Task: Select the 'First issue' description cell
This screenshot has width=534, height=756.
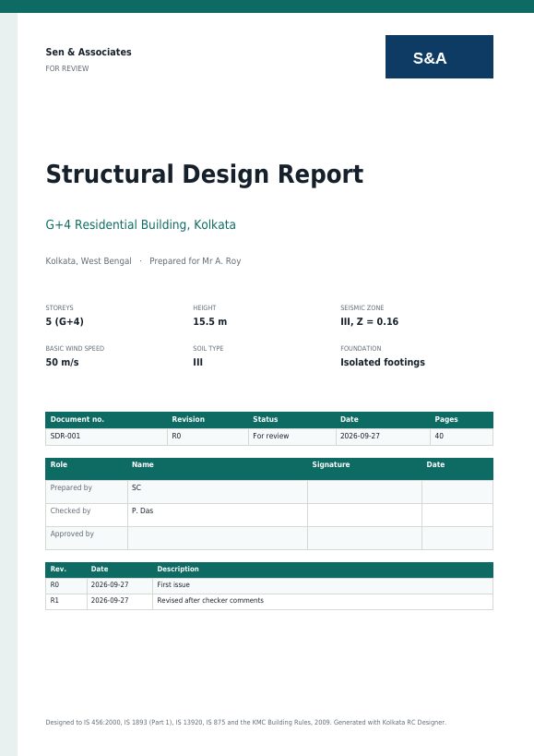Action: click(323, 585)
